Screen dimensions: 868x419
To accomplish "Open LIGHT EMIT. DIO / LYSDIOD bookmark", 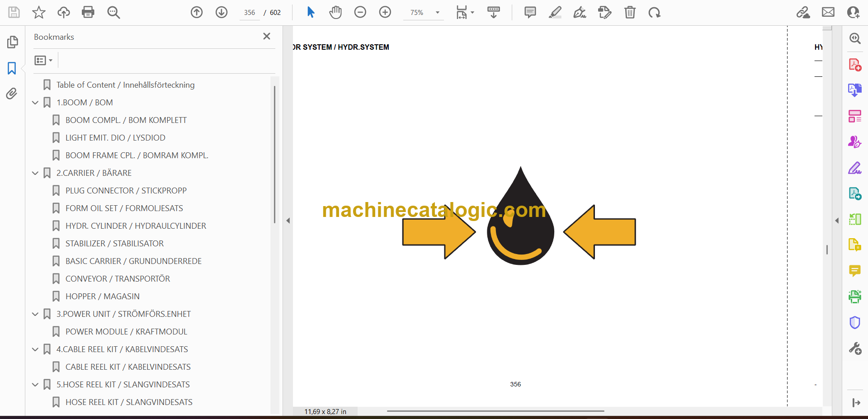I will [x=115, y=138].
